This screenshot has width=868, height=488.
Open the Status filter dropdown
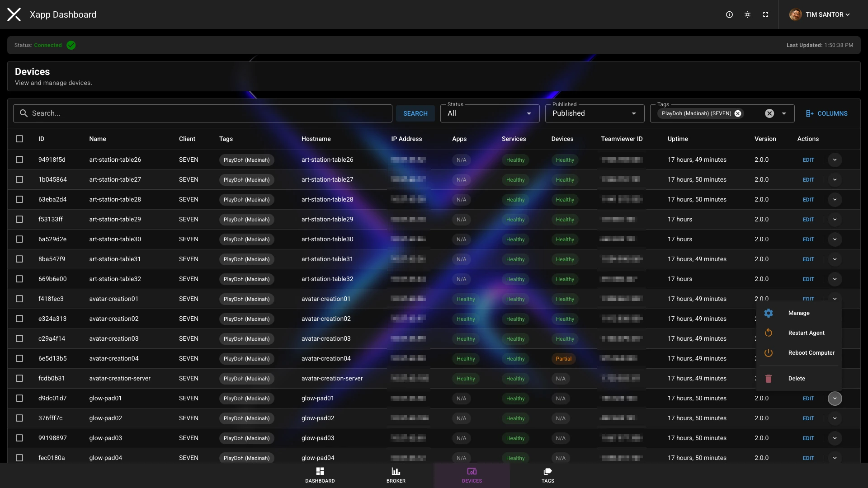(490, 113)
